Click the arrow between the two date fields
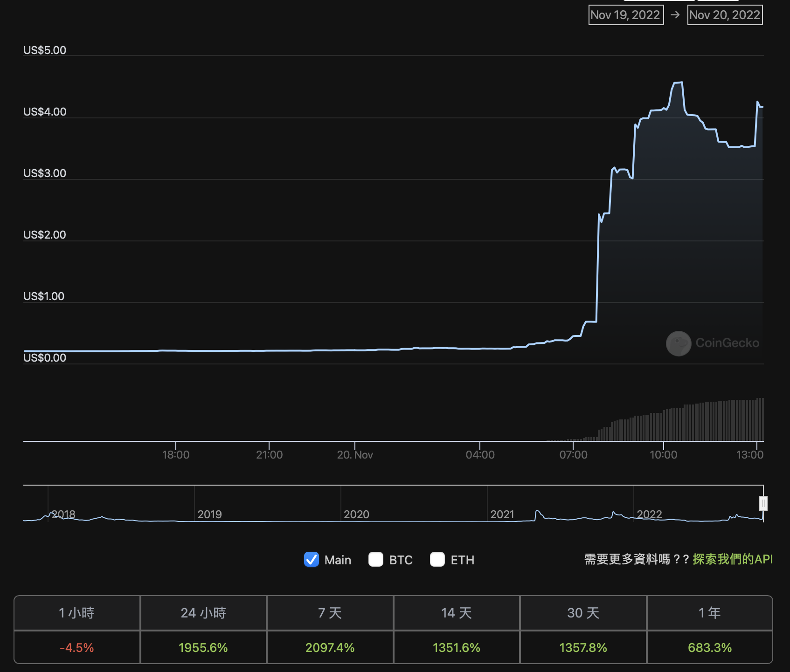790x672 pixels. click(675, 14)
